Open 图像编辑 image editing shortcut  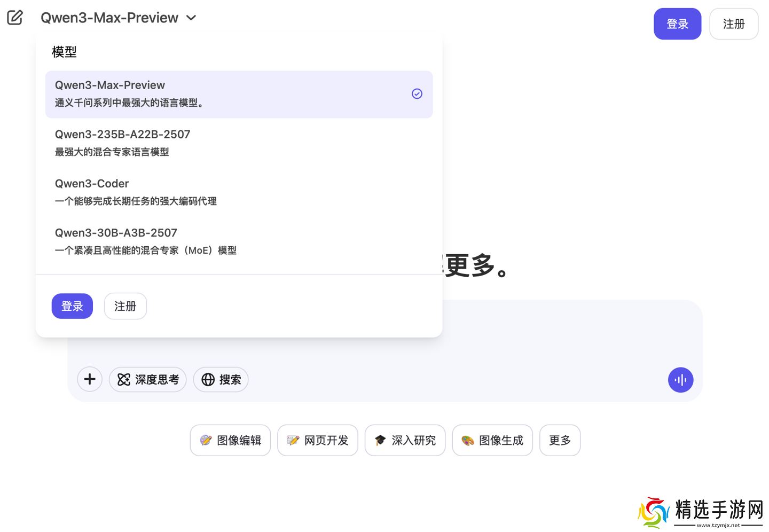pyautogui.click(x=230, y=440)
